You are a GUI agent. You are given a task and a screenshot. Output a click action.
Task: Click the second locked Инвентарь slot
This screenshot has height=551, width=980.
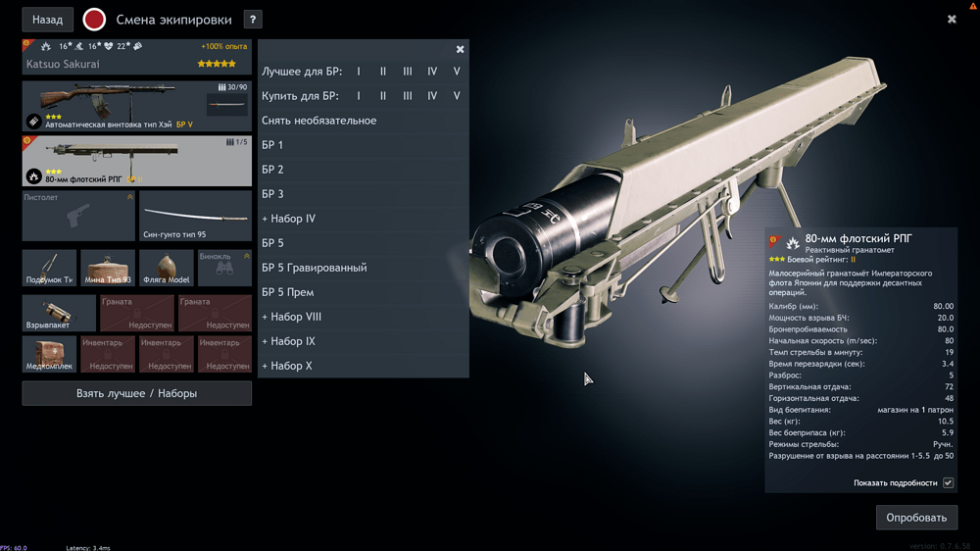pos(167,354)
